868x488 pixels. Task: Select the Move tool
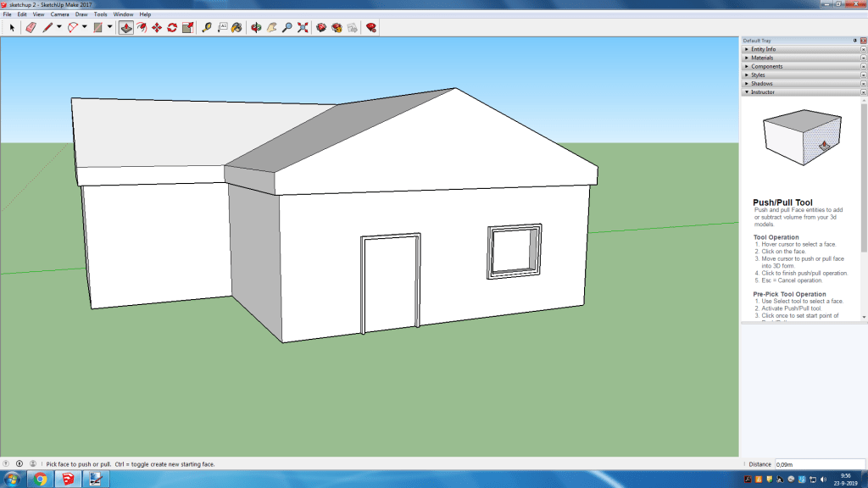pos(157,27)
